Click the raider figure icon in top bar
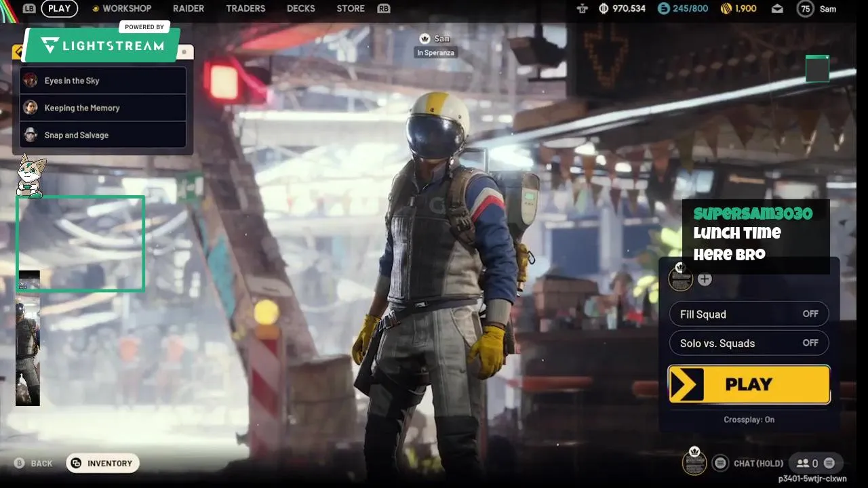 coord(582,9)
